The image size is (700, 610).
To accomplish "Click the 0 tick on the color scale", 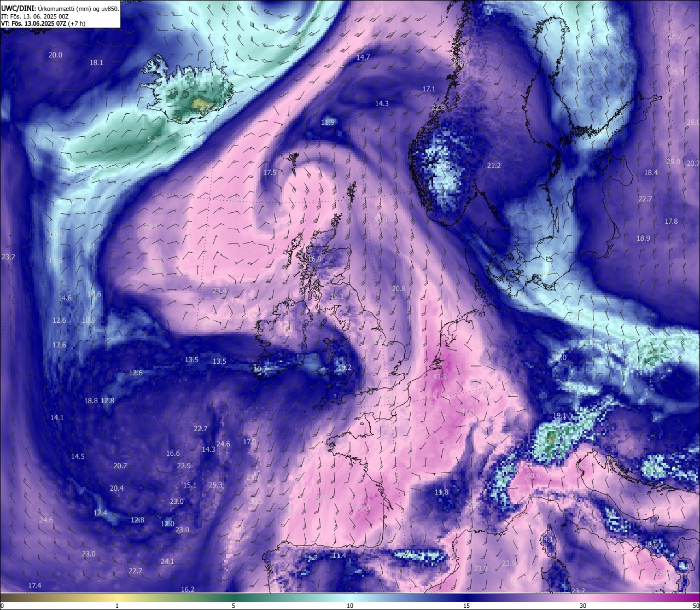I will click(x=2, y=606).
